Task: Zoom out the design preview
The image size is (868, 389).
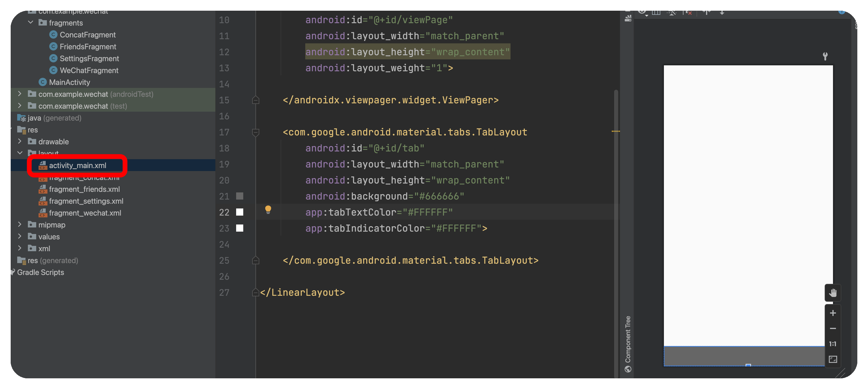Action: (x=833, y=328)
